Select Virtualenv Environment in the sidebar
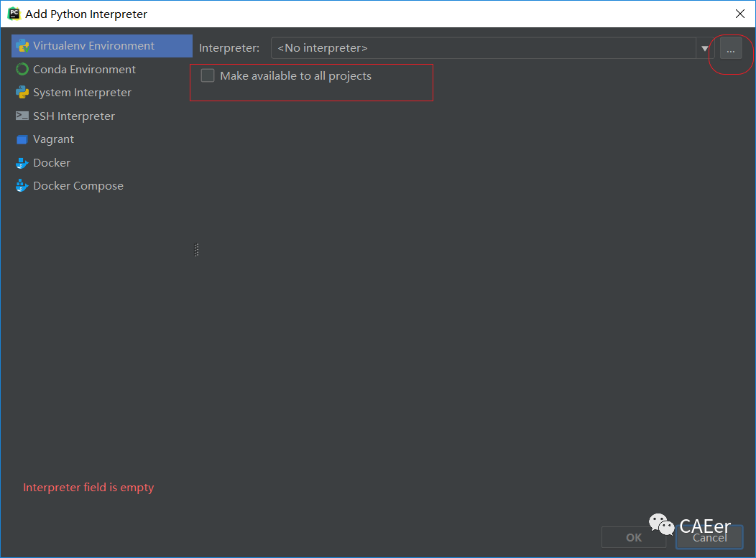The height and width of the screenshot is (558, 756). [102, 46]
